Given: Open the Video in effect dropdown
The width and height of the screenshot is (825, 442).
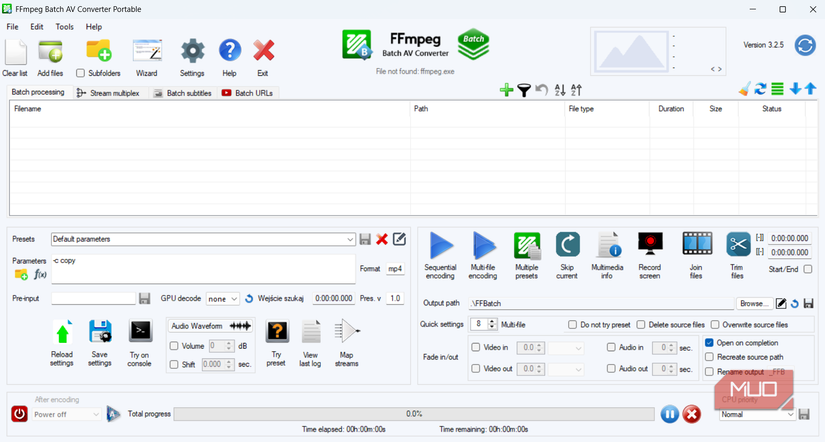Looking at the screenshot, I should click(x=566, y=348).
